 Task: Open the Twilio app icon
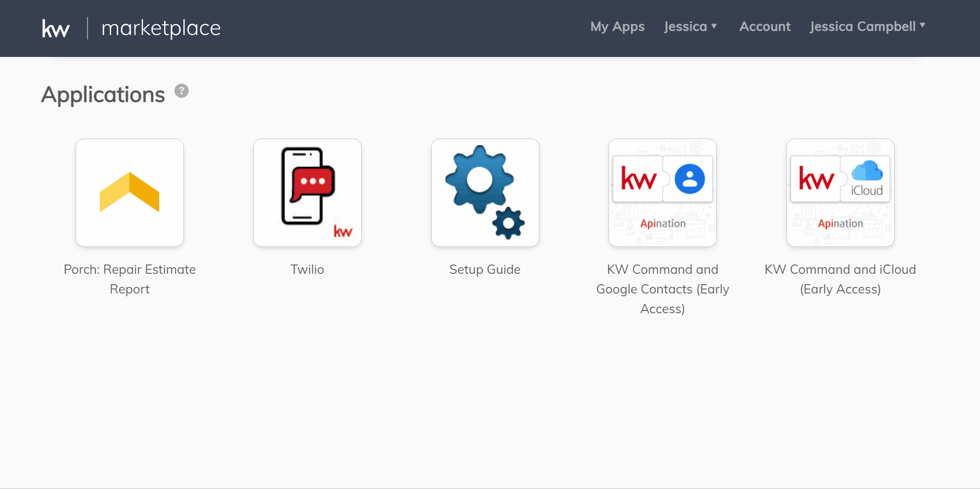(x=308, y=193)
